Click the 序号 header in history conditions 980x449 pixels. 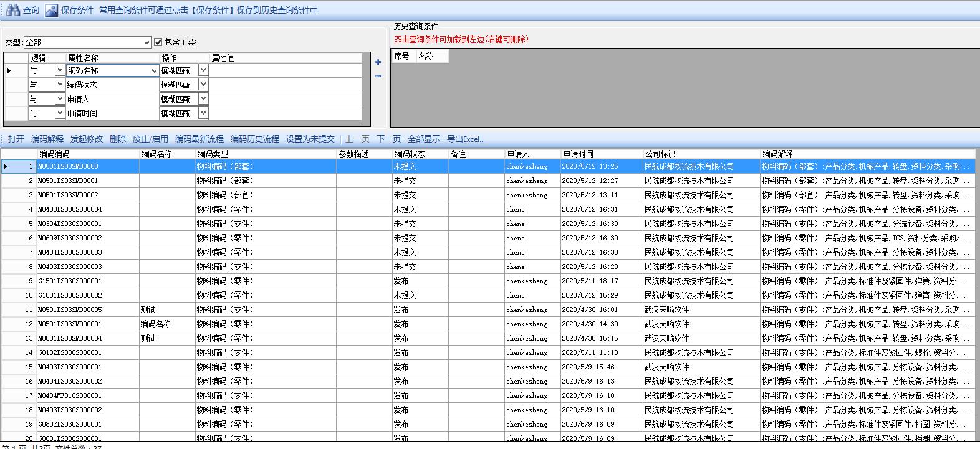403,56
